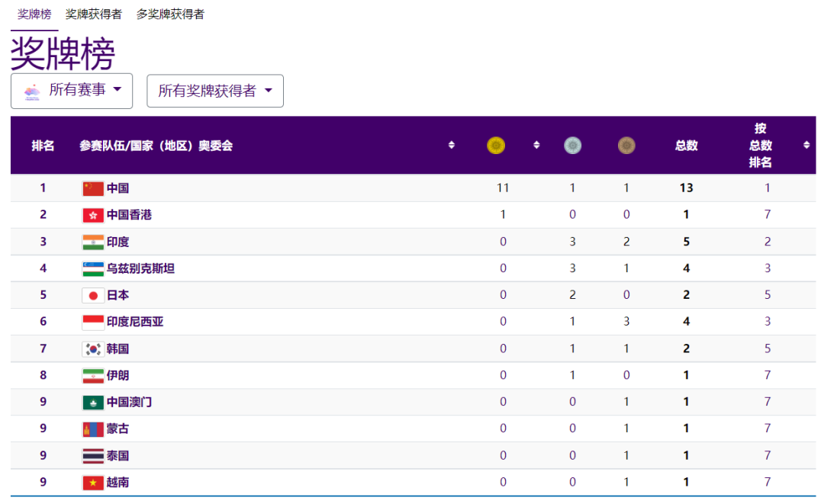Open the 所有赛事 events dropdown
The width and height of the screenshot is (824, 504).
tap(72, 91)
